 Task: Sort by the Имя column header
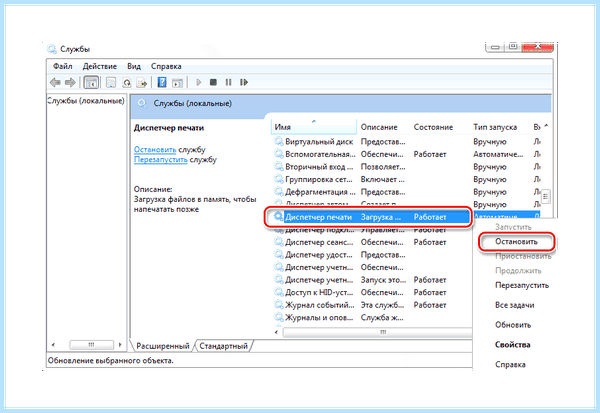pos(314,127)
